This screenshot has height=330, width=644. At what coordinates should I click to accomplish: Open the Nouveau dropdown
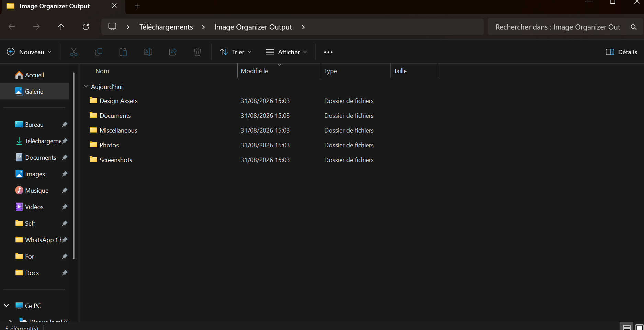pos(29,52)
